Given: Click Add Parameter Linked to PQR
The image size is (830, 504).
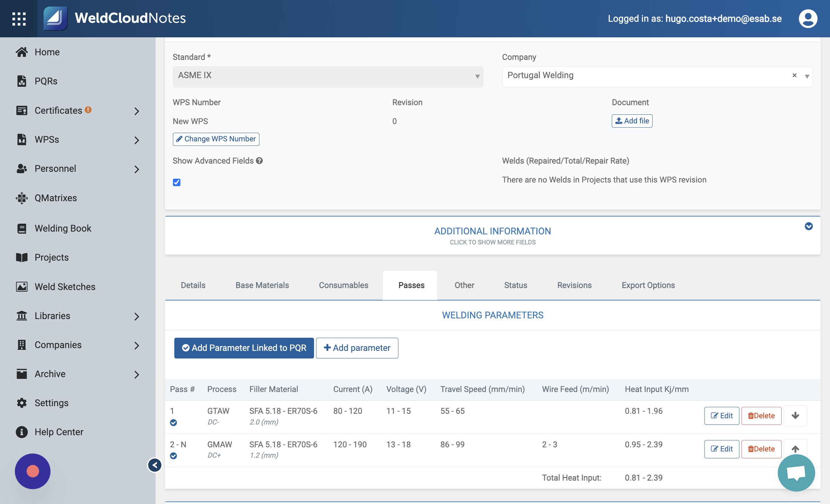Looking at the screenshot, I should click(244, 348).
